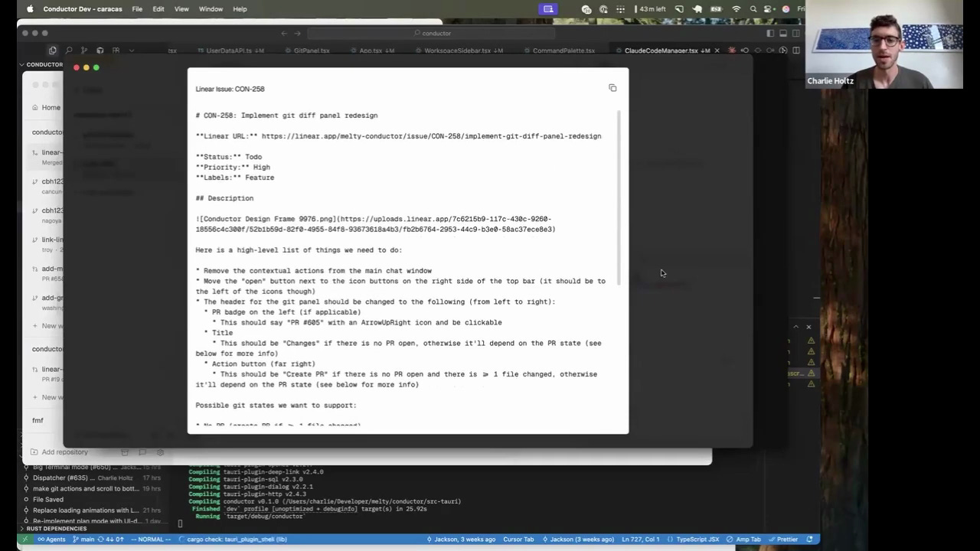
Task: Open make git actions and scroll commit
Action: 92,488
